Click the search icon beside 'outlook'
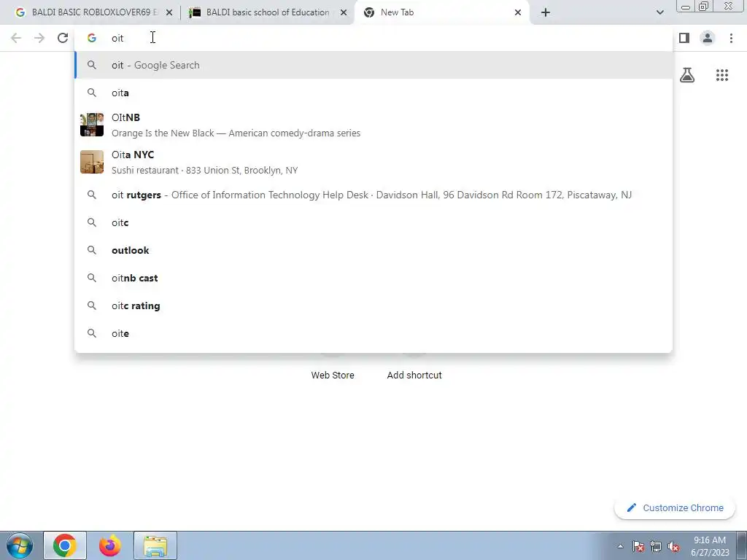The width and height of the screenshot is (747, 560). 92,250
